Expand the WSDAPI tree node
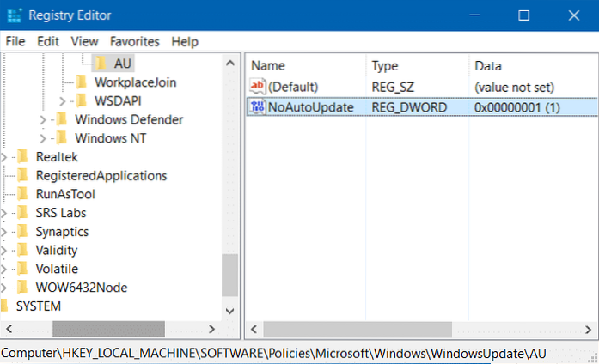 pyautogui.click(x=63, y=100)
